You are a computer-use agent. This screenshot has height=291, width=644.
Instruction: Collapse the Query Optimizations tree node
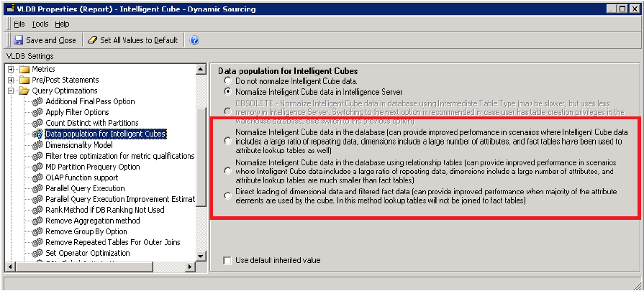point(12,91)
